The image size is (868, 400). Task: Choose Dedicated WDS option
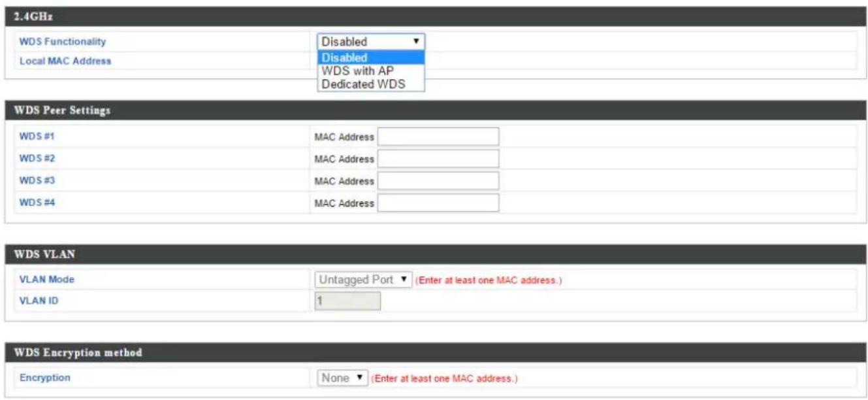(371, 83)
